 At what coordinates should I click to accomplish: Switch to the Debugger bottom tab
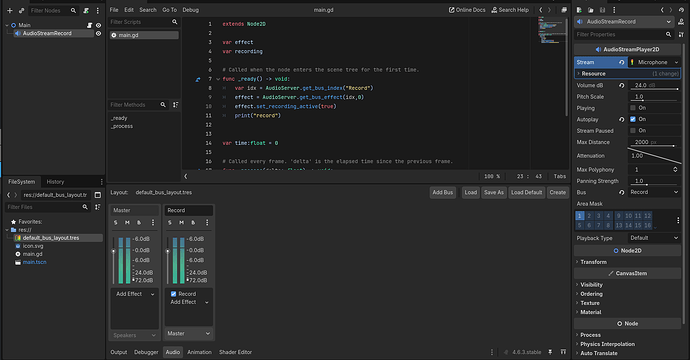click(146, 352)
